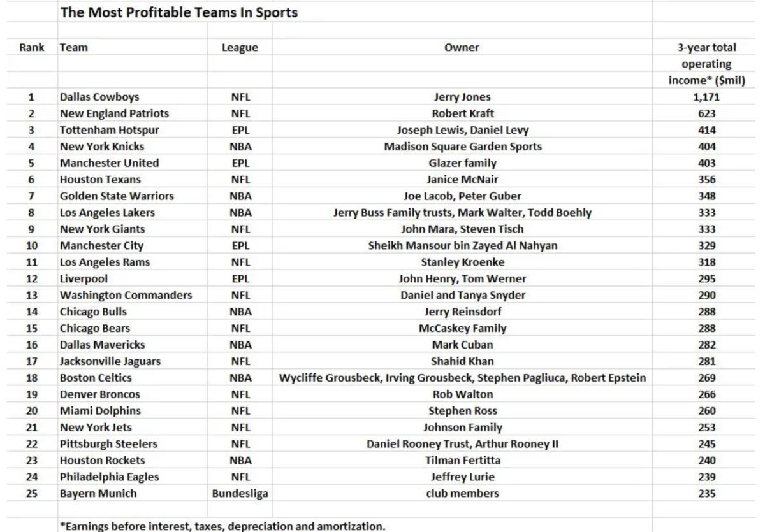765x532 pixels.
Task: Select the title cell 'The Most Profitable Teams In Sports'
Action: pyautogui.click(x=179, y=12)
